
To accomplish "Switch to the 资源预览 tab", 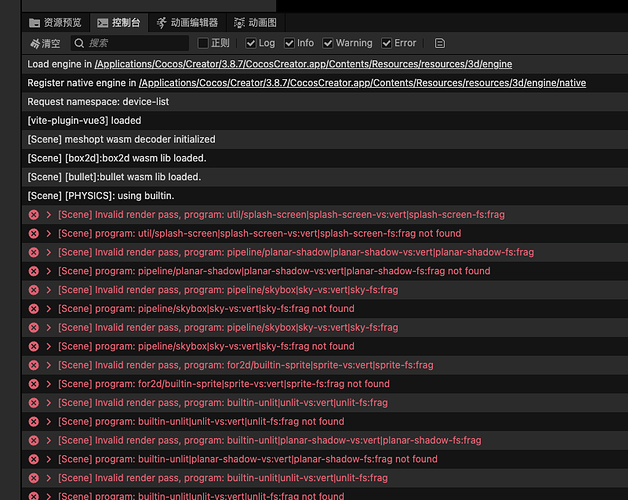I will 55,22.
